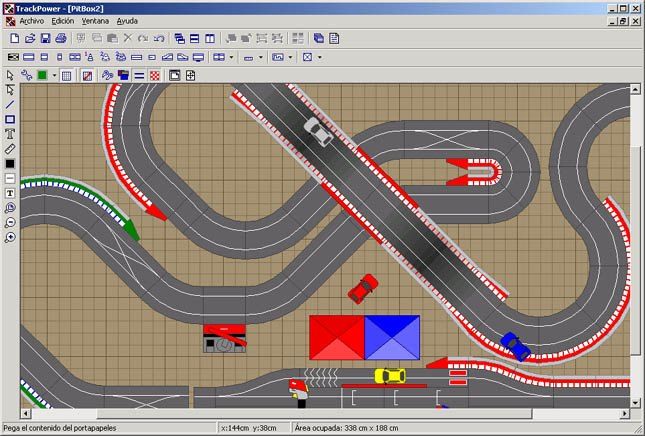
Task: Click the zoom to fit magnifier
Action: tap(10, 208)
